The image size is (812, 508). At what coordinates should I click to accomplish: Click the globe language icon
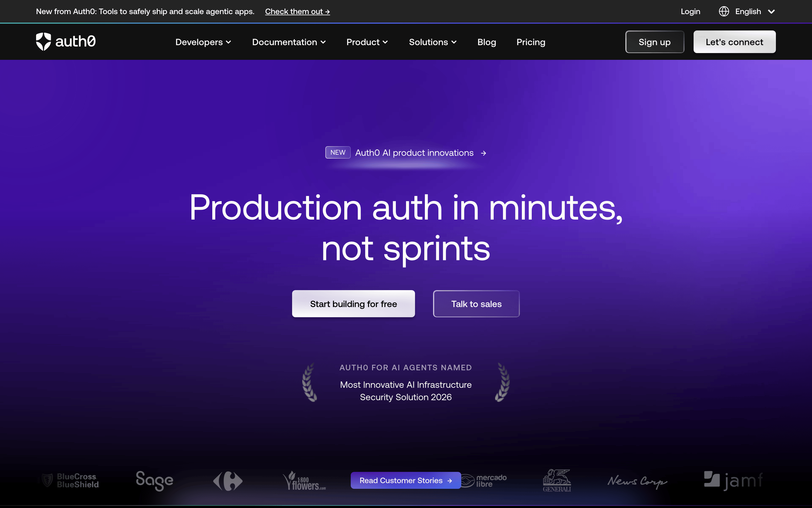[x=724, y=11]
